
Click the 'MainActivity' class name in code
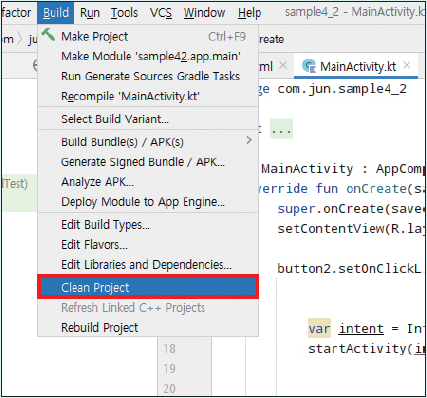coord(307,169)
